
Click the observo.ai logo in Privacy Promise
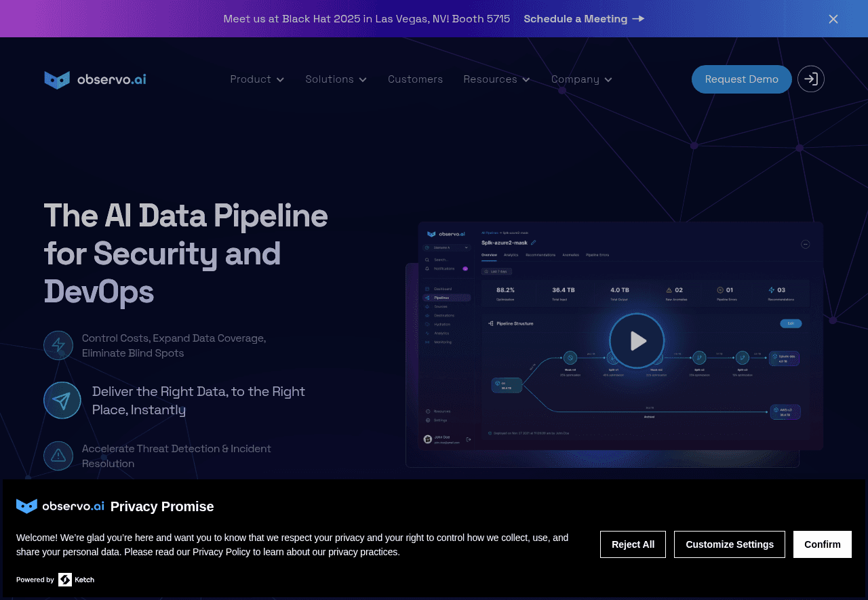pos(60,506)
